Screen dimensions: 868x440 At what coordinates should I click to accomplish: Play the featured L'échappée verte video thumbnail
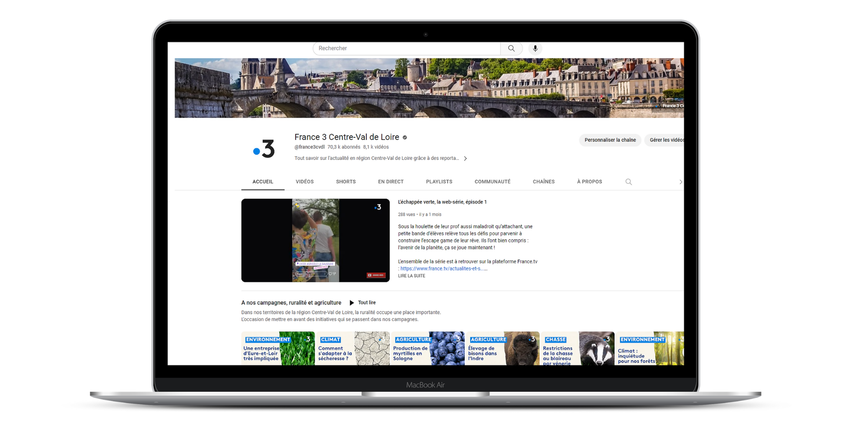point(316,240)
